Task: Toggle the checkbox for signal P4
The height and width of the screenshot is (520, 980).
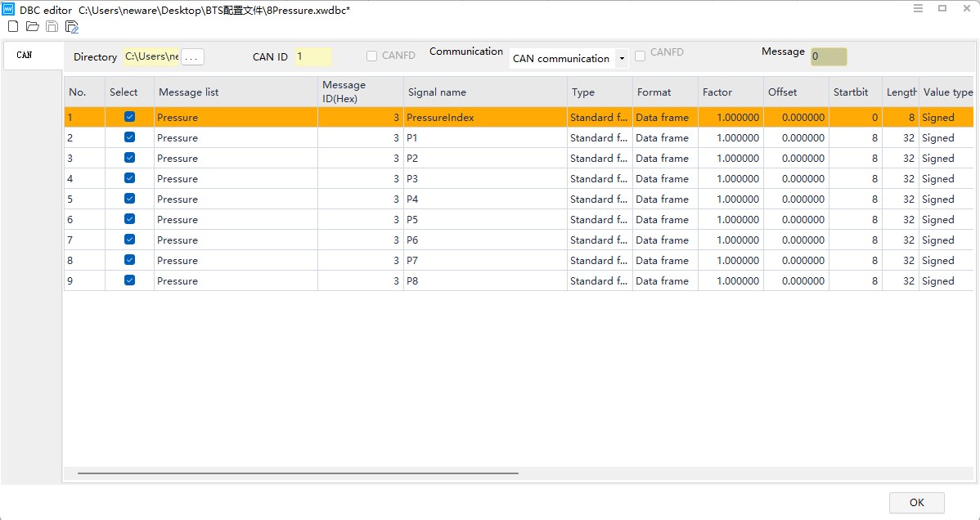Action: point(129,199)
